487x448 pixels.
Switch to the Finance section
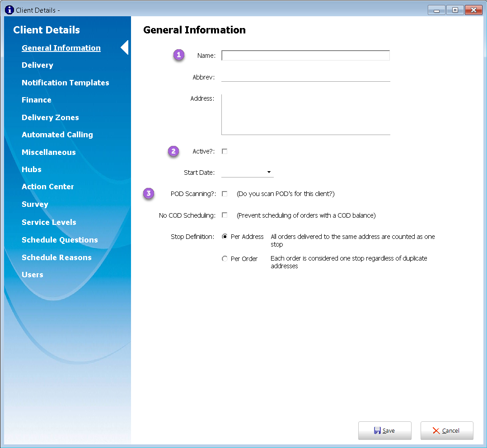coord(37,100)
